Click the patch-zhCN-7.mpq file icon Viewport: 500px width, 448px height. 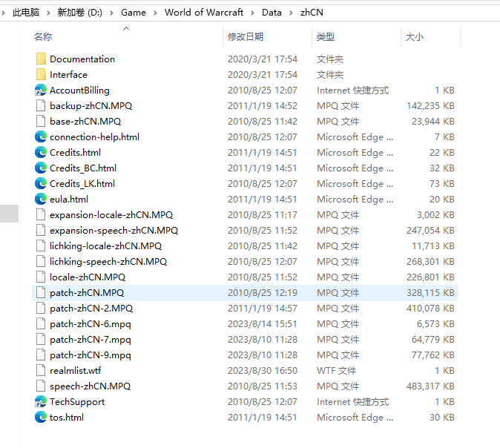click(41, 339)
